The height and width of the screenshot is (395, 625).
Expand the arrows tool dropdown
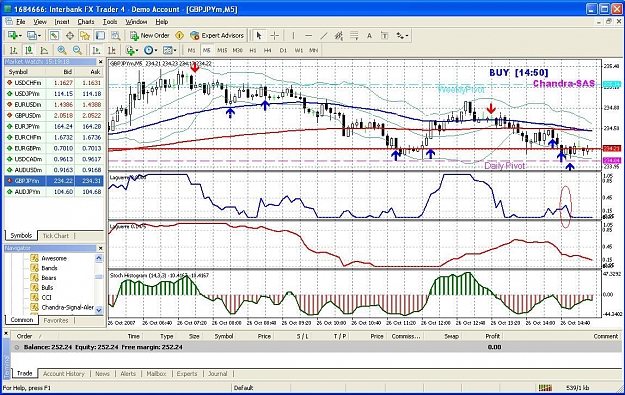coord(407,36)
